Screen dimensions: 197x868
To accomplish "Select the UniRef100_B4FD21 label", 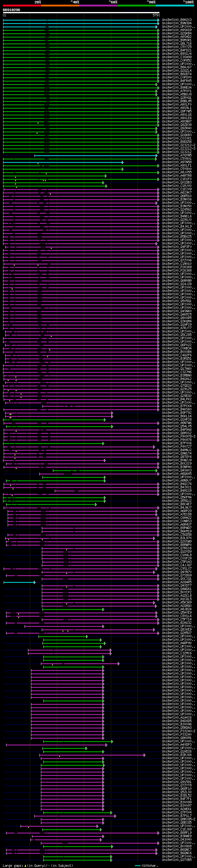I will [x=177, y=50].
